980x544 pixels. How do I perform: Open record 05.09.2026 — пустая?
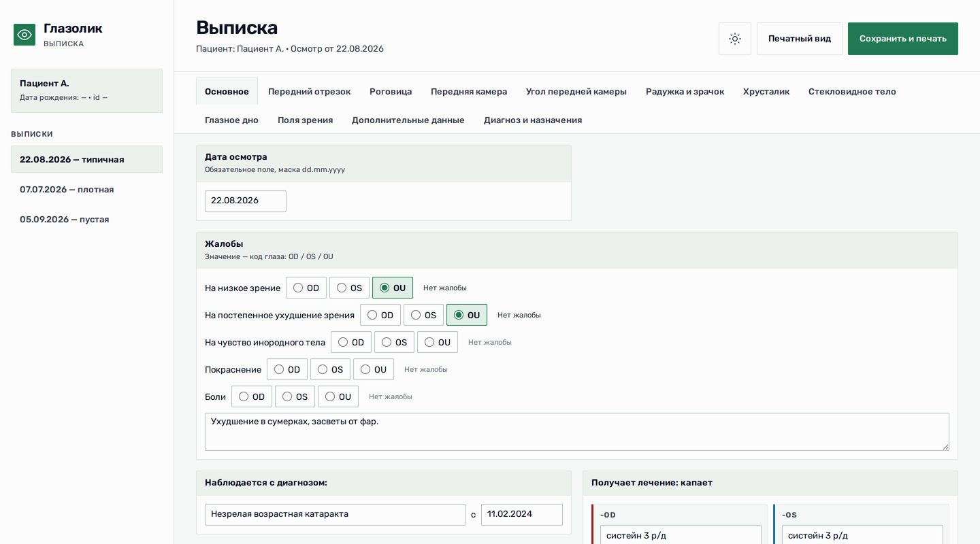pyautogui.click(x=86, y=219)
